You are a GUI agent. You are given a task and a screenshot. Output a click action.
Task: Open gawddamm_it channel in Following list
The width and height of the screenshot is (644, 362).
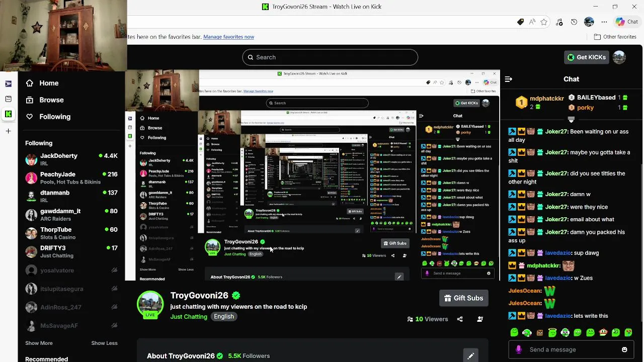[x=71, y=215]
